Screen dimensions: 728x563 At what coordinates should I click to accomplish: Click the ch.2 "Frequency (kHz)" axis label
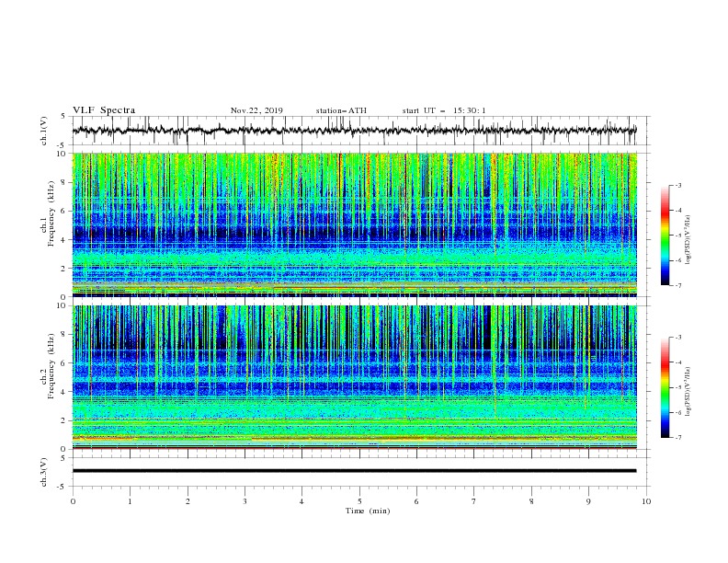pos(51,366)
